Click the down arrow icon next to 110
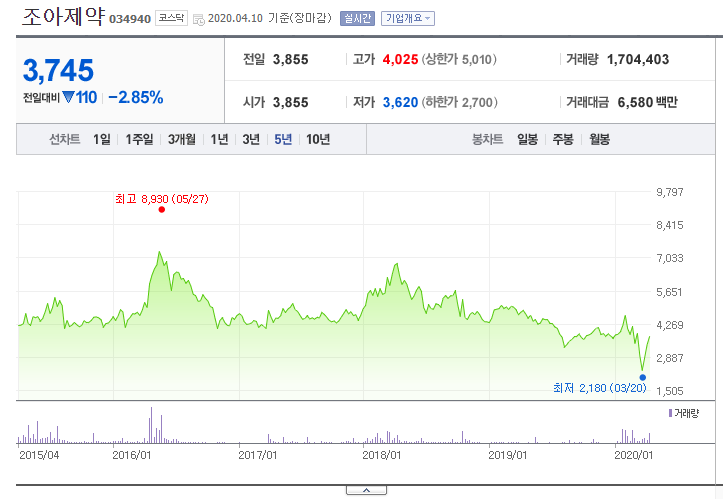 click(x=68, y=97)
